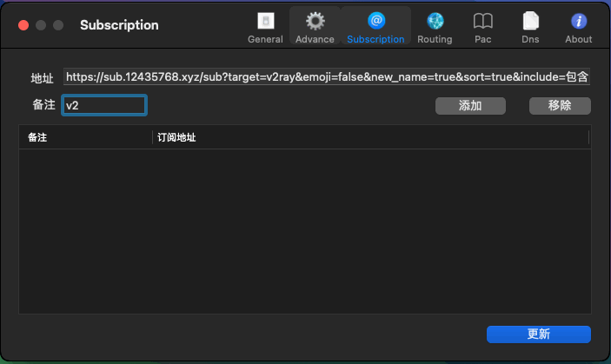Close the Subscription window
611x364 pixels.
pos(23,25)
